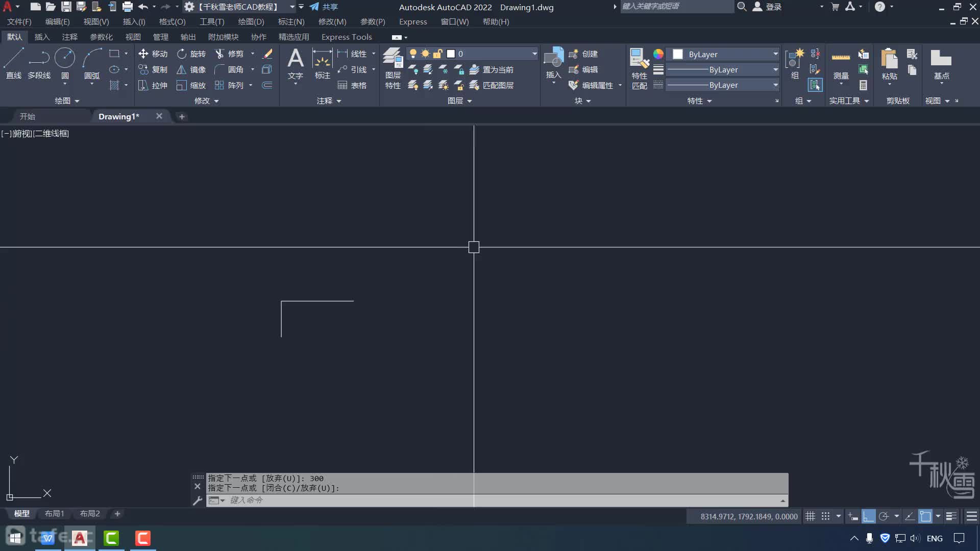The width and height of the screenshot is (980, 551).
Task: Click the Rotate (旋转) tool
Action: tap(191, 54)
